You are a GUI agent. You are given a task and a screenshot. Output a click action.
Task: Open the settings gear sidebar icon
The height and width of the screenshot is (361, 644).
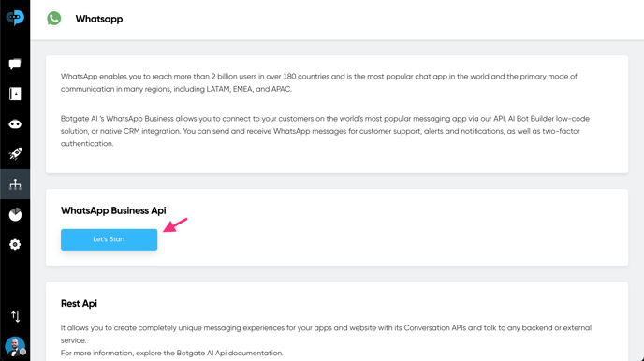coord(15,244)
